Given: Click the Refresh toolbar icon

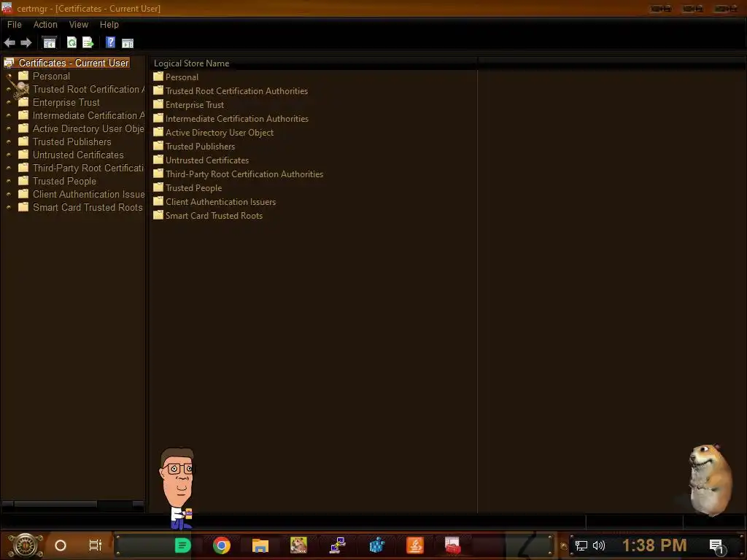Looking at the screenshot, I should [x=72, y=43].
